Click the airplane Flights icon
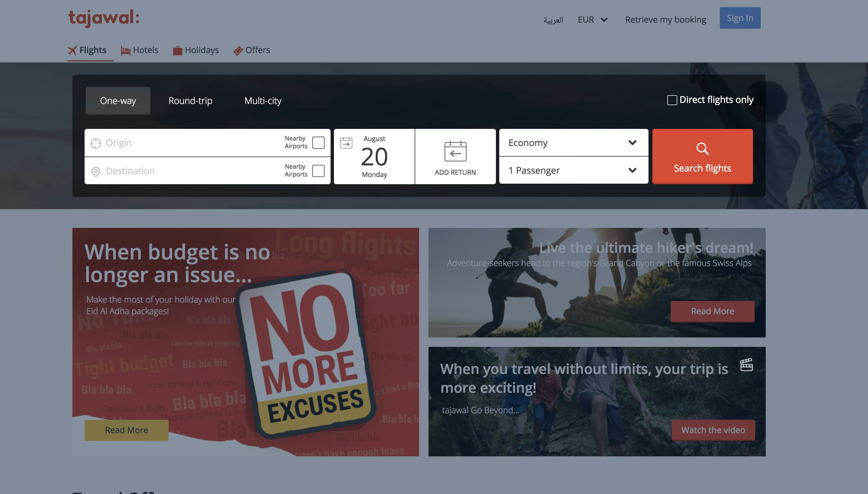 pos(72,51)
